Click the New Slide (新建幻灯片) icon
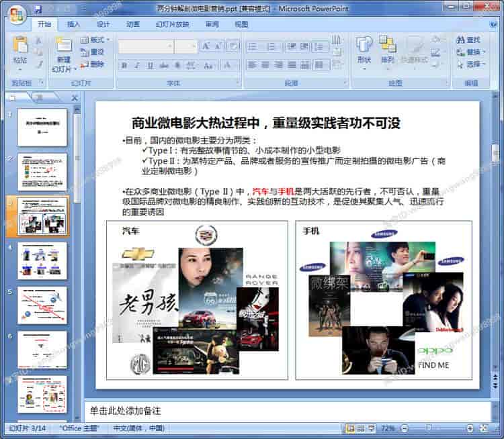Viewport: 504px width, 439px height. (64, 46)
